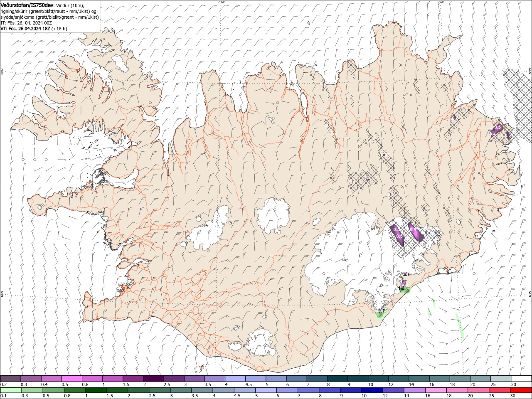This screenshot has height=399, width=532.
Task: Pick the deep blue 10 swatch in the rain scale
Action: [x=372, y=390]
